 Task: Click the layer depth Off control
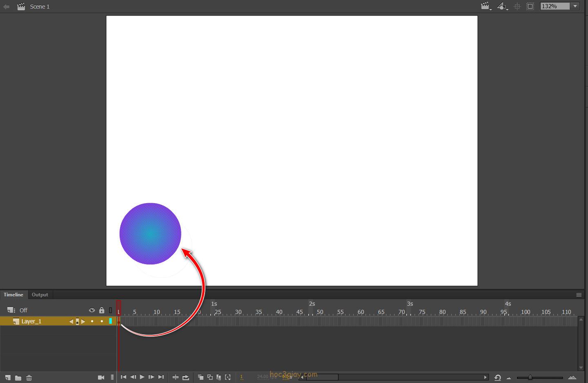coord(18,310)
